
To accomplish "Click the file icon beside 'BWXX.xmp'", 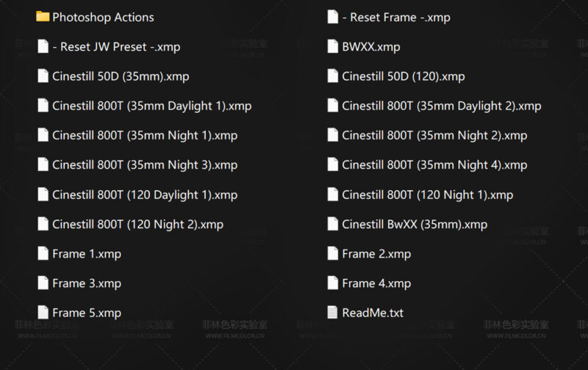I will [333, 46].
